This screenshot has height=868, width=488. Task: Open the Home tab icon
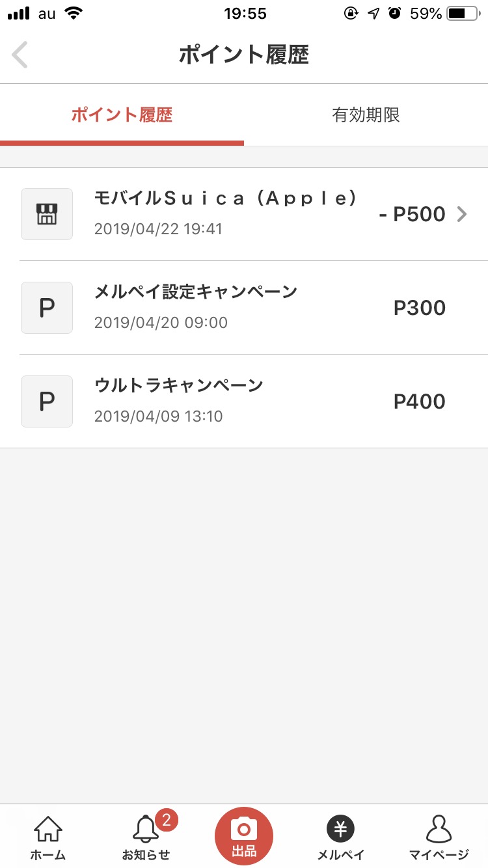point(48,830)
